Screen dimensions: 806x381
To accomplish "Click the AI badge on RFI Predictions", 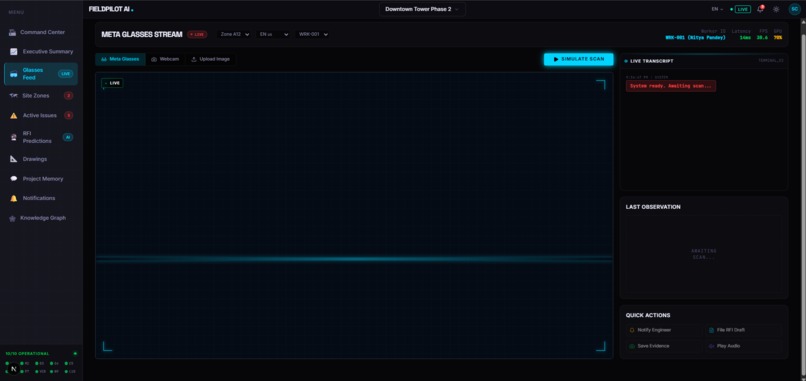I will pos(68,137).
